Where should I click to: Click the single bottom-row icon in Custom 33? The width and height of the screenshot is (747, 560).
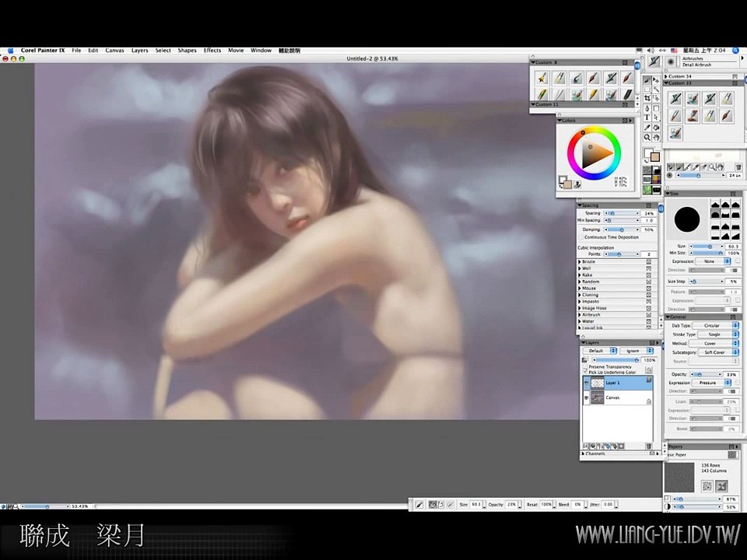(x=675, y=133)
